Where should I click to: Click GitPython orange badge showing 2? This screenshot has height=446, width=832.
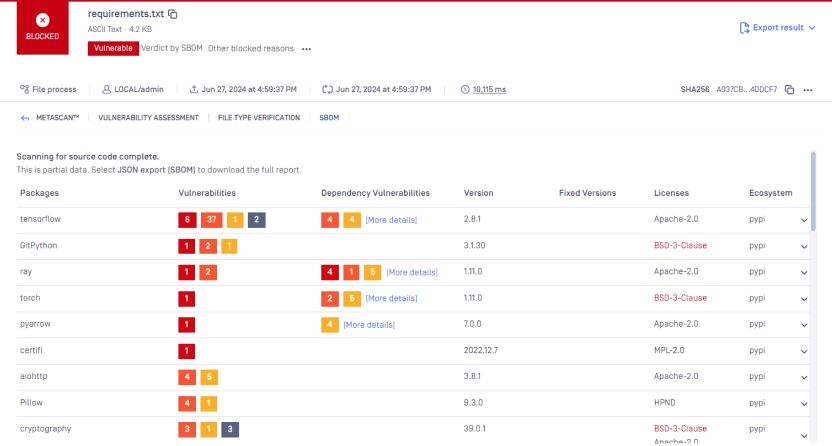point(208,246)
